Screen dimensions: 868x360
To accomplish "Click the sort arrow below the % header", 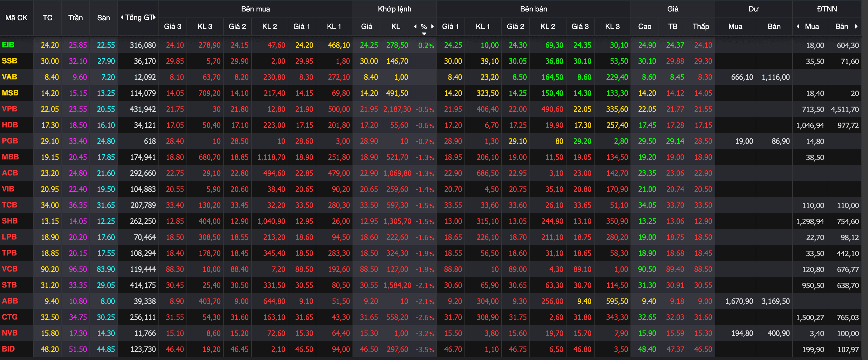I will 424,33.
